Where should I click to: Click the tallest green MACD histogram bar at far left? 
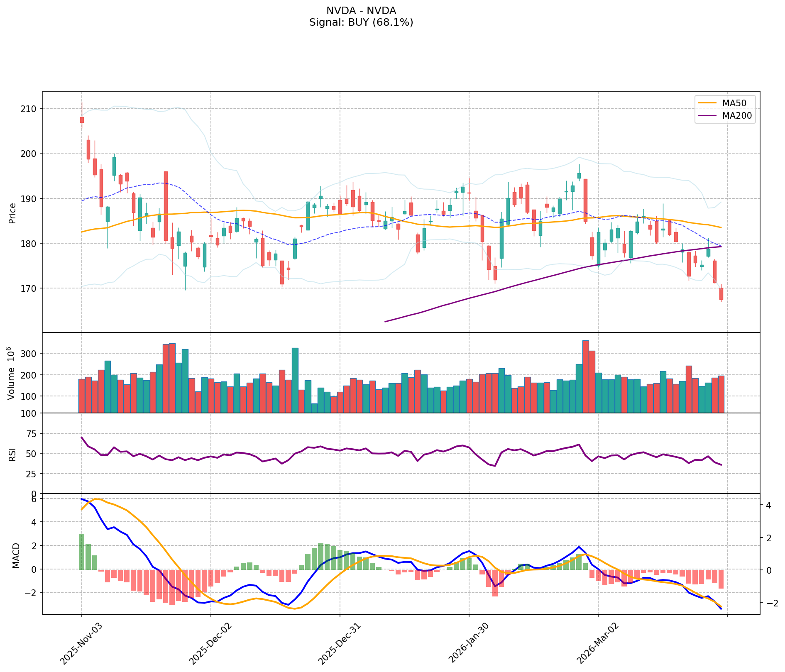(x=82, y=551)
